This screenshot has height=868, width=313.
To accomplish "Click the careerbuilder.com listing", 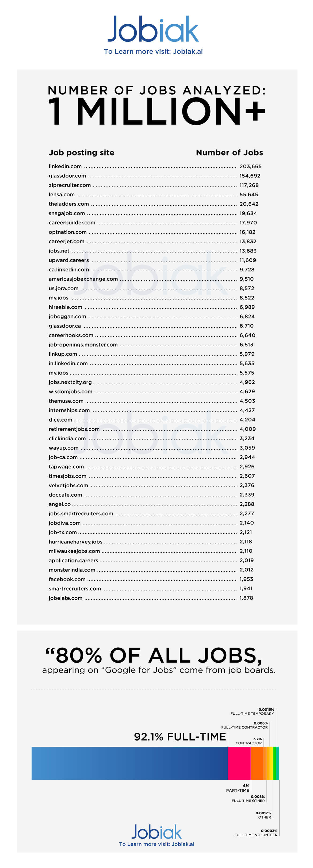I will click(x=72, y=223).
